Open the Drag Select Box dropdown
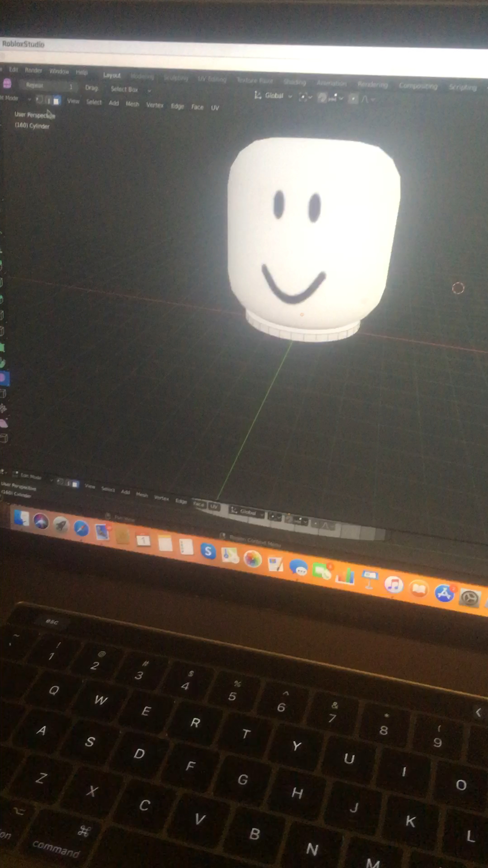Viewport: 488px width, 868px height. pos(131,90)
